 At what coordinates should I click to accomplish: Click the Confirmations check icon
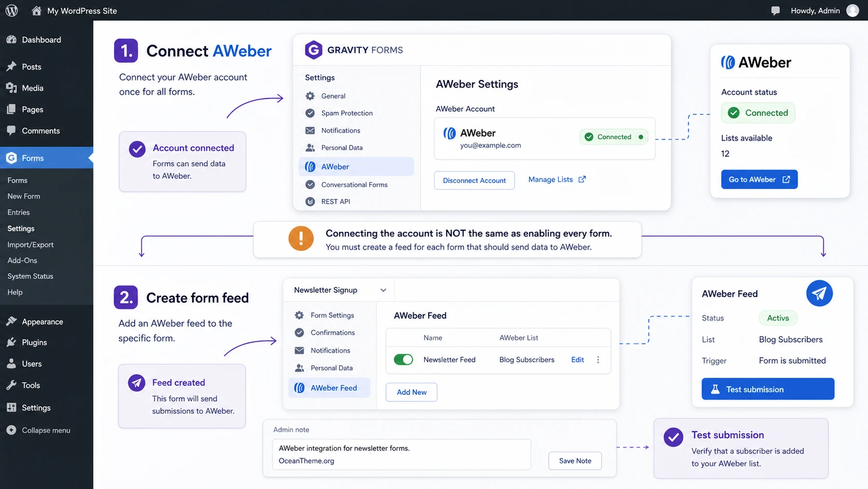click(299, 333)
